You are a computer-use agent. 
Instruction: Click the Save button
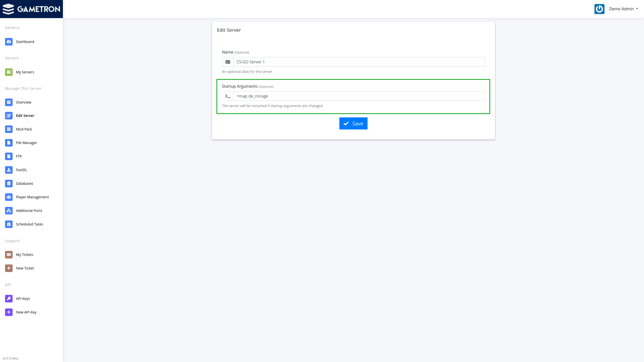click(x=353, y=123)
